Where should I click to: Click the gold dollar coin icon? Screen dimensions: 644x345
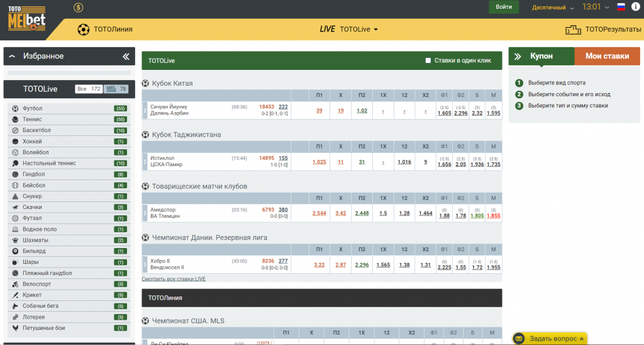78,8
